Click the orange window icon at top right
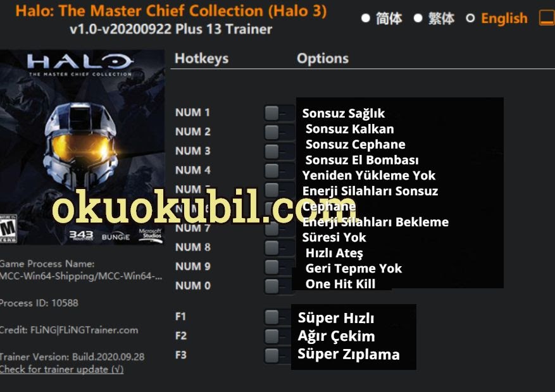The width and height of the screenshot is (555, 392). click(x=547, y=18)
